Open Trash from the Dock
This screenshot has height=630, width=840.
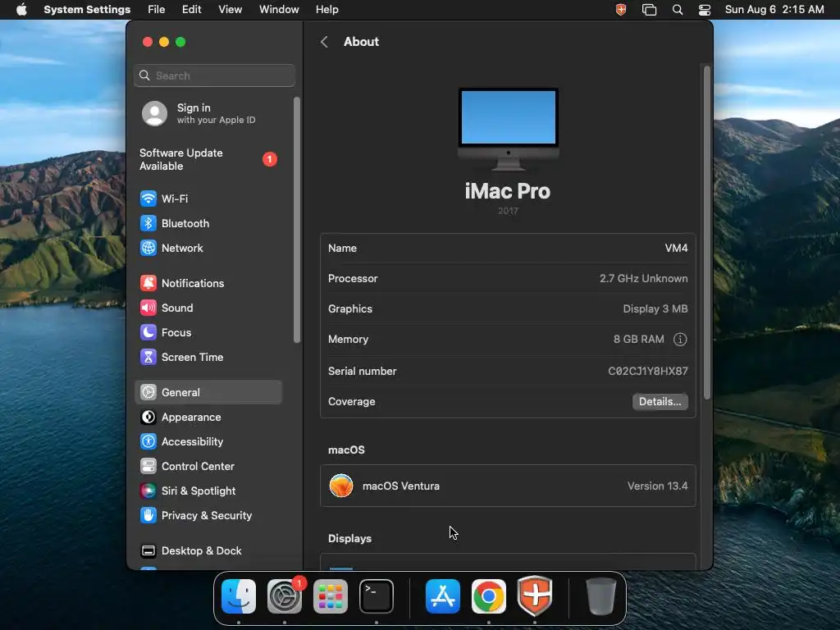point(600,596)
